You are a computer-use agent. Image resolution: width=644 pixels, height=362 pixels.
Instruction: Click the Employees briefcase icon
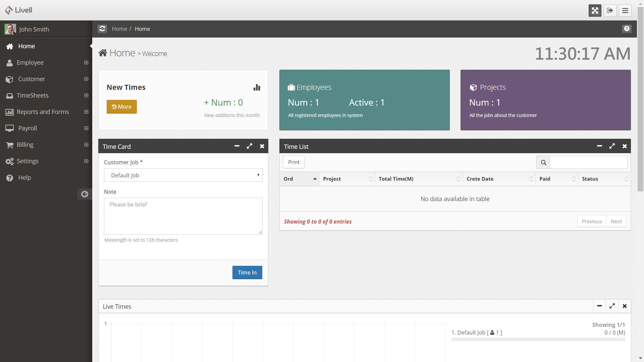(291, 87)
